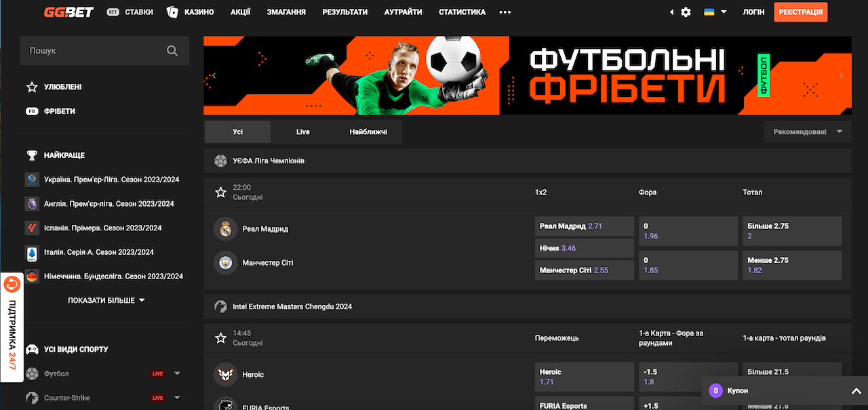This screenshot has width=868, height=410.
Task: Click the Улюблені star icon in sidebar
Action: coord(32,87)
